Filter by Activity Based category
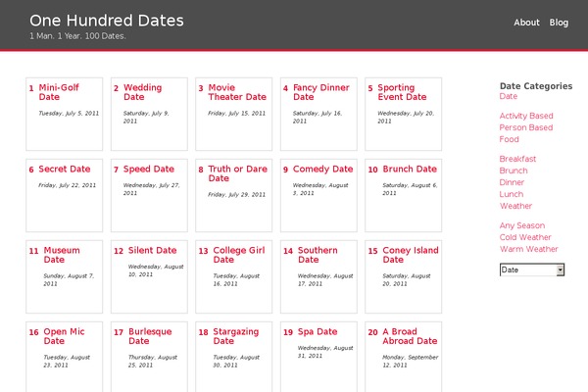The height and width of the screenshot is (392, 588). (x=526, y=116)
